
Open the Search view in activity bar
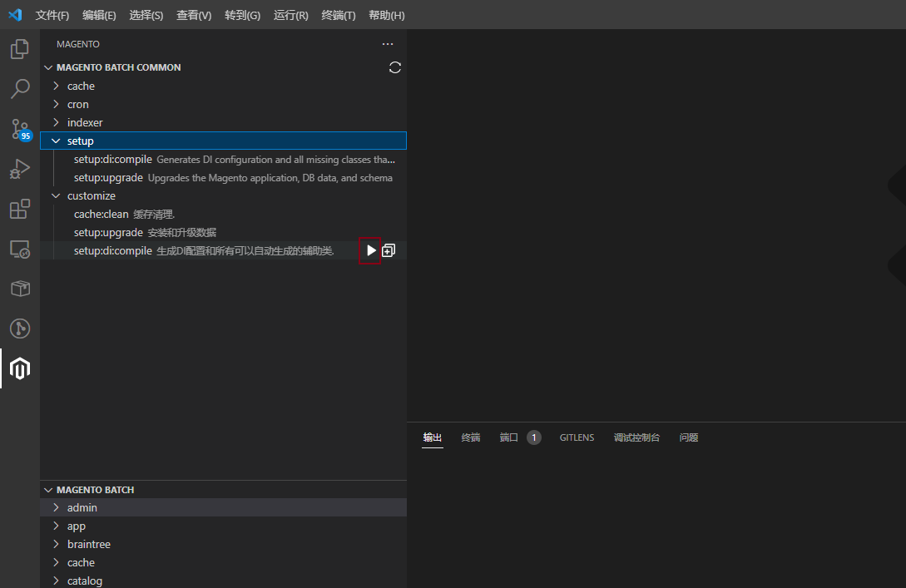click(x=20, y=89)
